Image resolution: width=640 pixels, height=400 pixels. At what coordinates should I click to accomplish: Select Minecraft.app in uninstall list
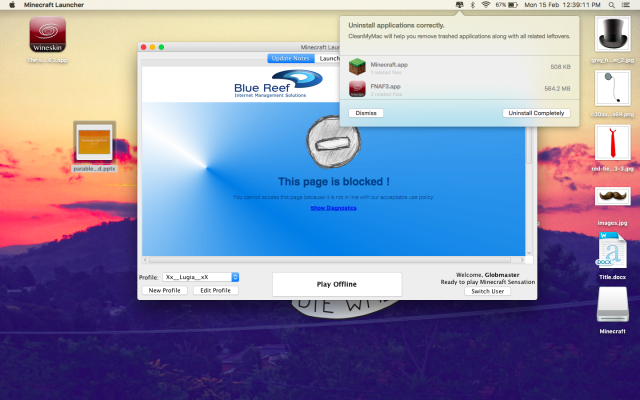pyautogui.click(x=459, y=67)
